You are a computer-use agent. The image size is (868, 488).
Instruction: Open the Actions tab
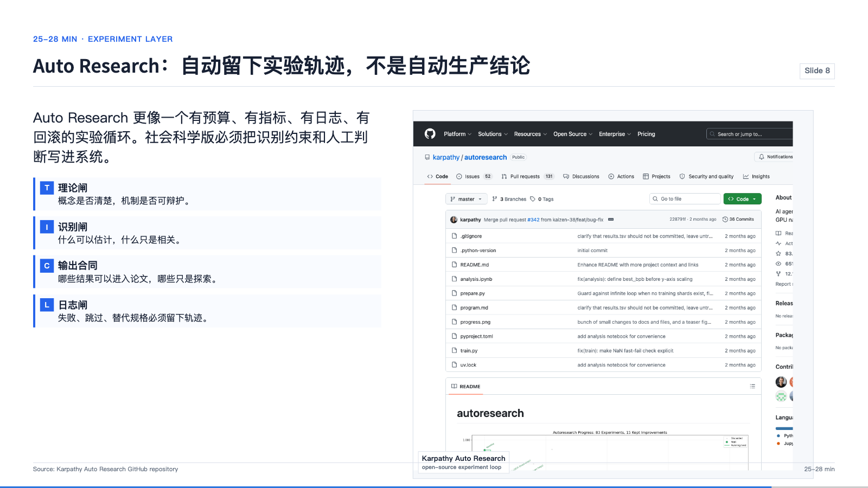coord(621,177)
